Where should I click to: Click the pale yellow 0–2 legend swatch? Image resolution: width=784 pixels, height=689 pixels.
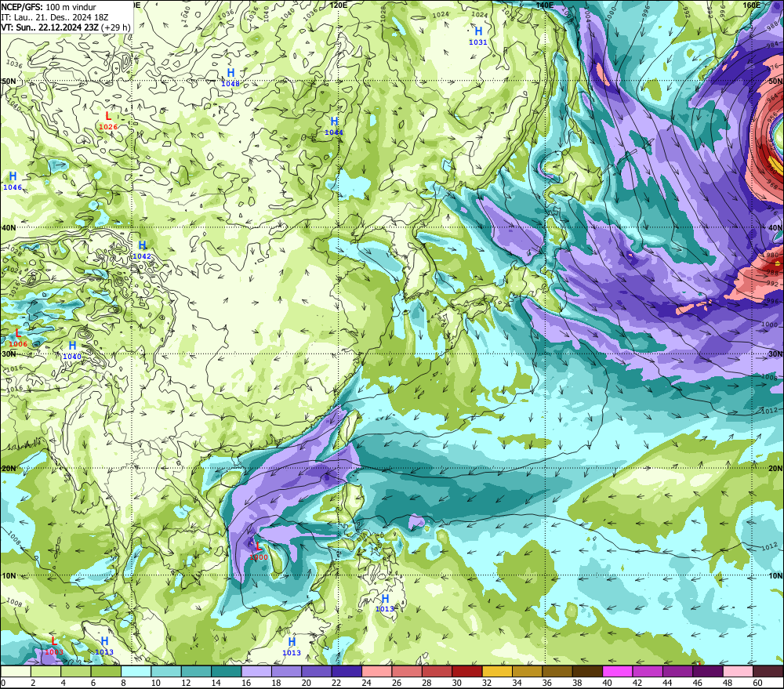16,672
